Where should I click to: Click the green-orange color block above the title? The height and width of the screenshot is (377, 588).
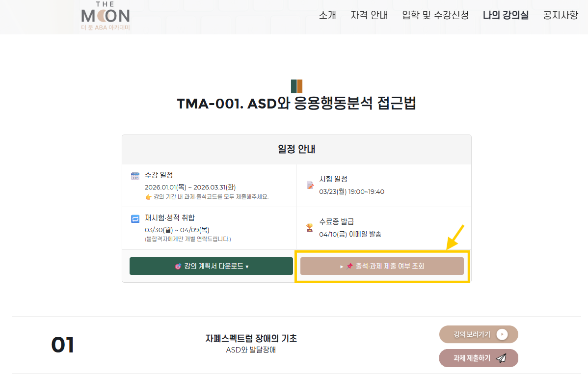296,86
